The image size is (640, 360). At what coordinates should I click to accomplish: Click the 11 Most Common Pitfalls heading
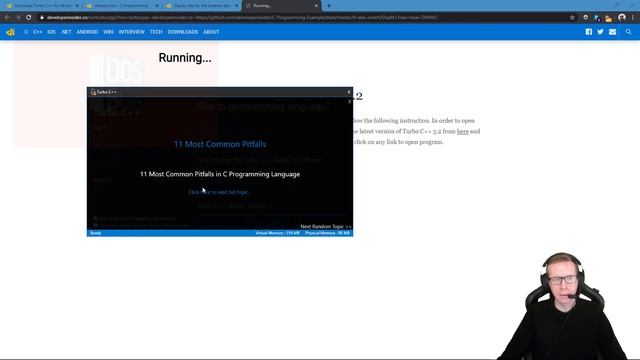click(x=220, y=144)
